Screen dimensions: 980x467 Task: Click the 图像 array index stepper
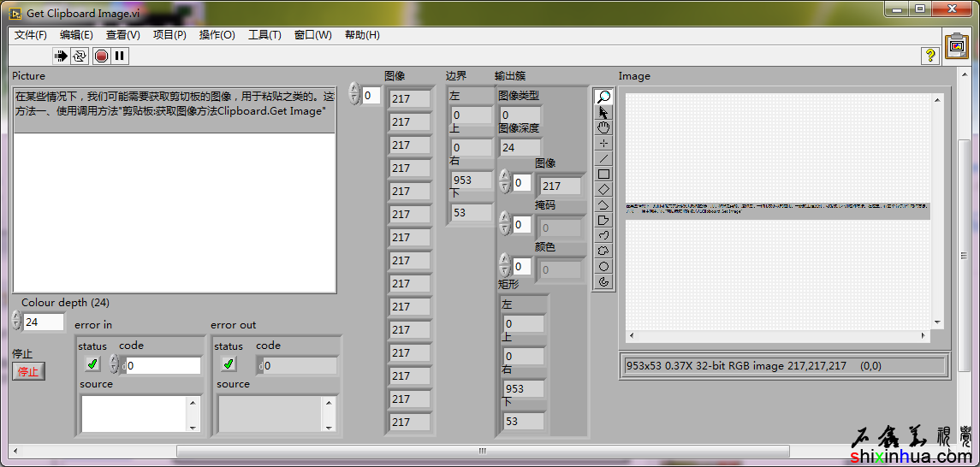(354, 94)
